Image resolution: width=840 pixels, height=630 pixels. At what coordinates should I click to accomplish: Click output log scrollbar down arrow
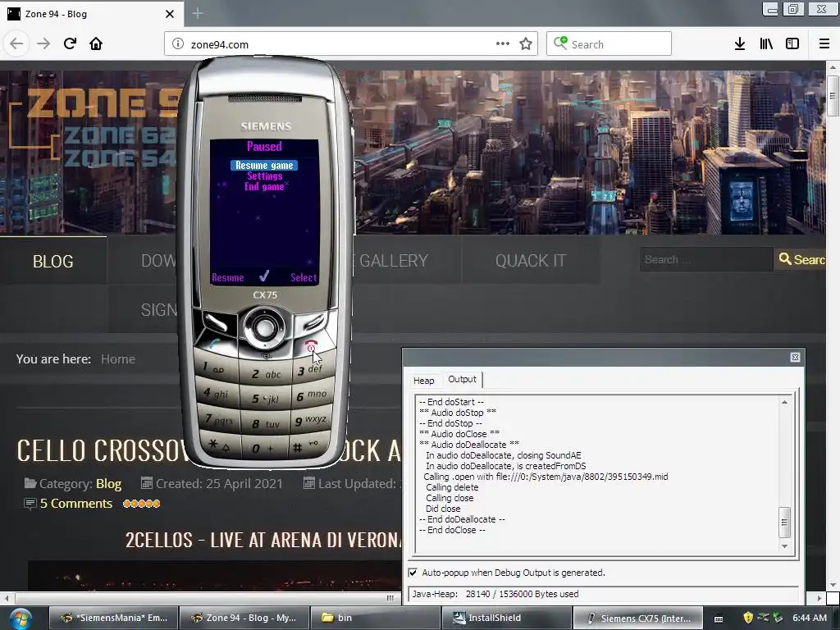(784, 546)
